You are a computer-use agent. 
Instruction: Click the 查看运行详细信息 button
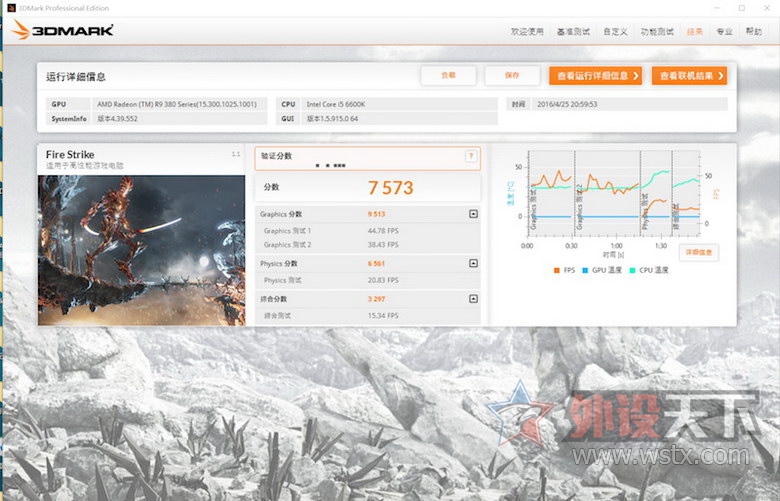(x=595, y=76)
